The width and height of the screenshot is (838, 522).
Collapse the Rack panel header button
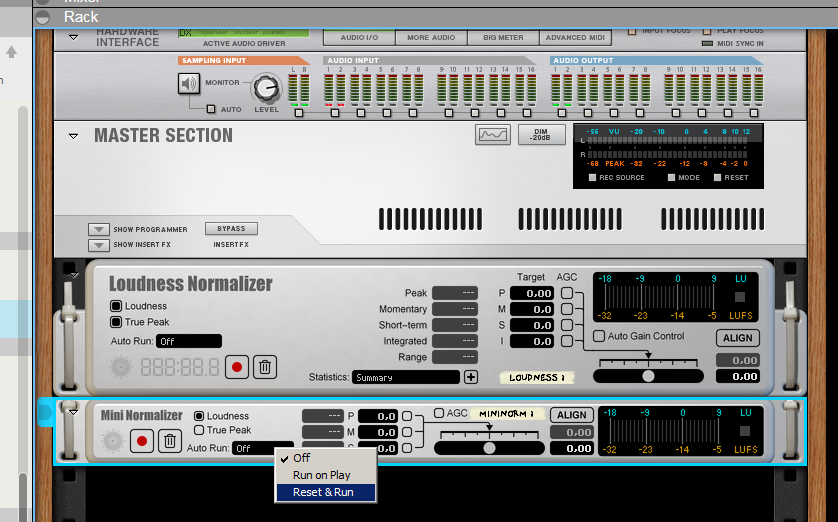pyautogui.click(x=43, y=18)
